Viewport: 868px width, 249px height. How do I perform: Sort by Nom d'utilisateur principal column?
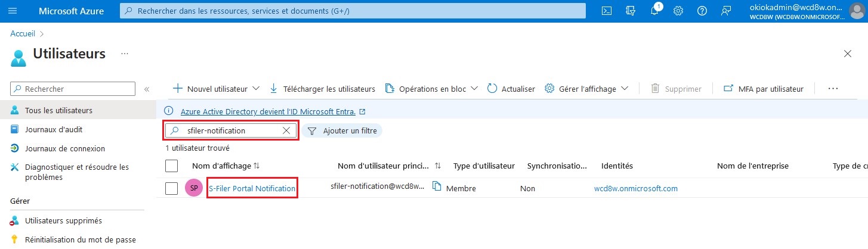click(389, 166)
